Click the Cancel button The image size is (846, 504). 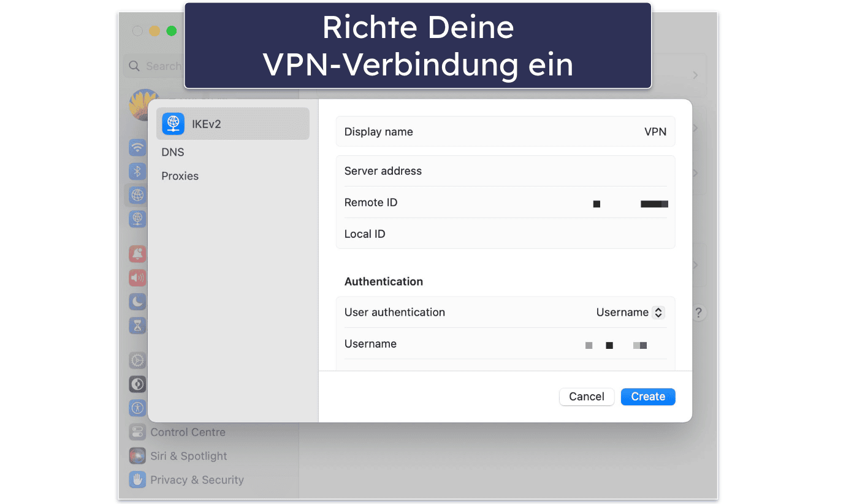pos(587,397)
